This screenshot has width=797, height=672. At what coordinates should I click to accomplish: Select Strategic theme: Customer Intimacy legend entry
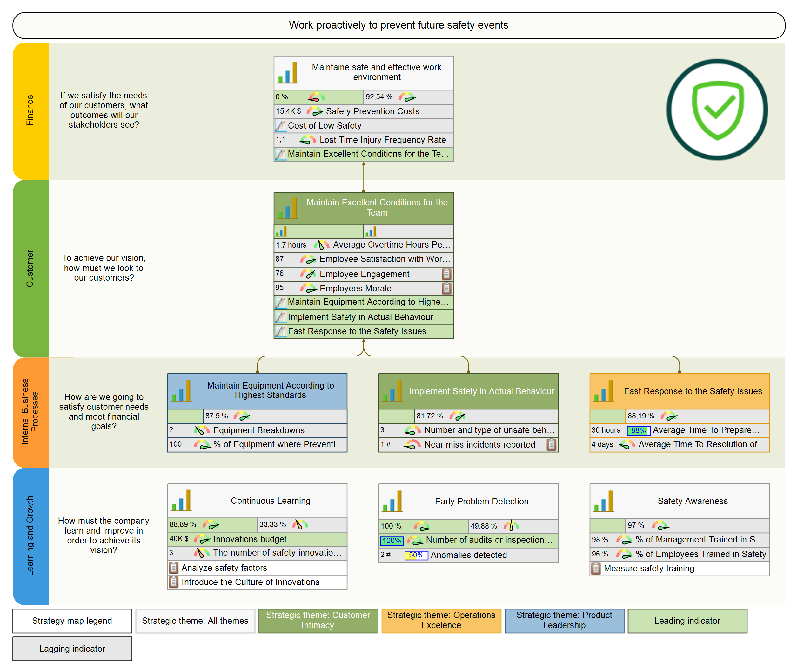(x=318, y=621)
